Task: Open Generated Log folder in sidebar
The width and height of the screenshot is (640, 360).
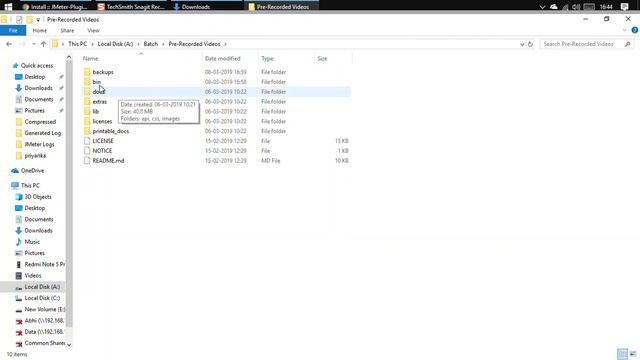Action: (x=42, y=133)
